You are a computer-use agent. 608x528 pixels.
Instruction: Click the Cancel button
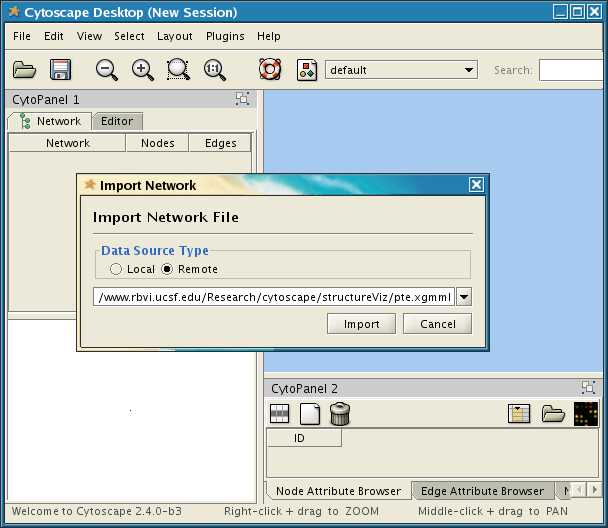(x=438, y=324)
